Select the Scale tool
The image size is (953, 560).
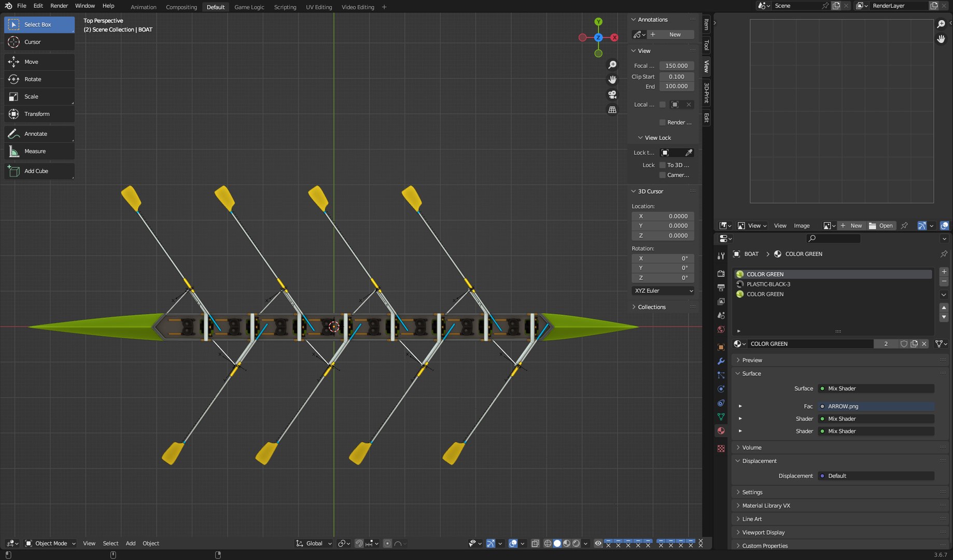39,96
